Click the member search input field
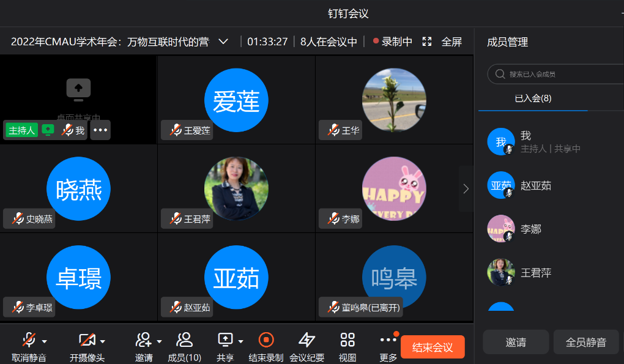 coord(557,74)
